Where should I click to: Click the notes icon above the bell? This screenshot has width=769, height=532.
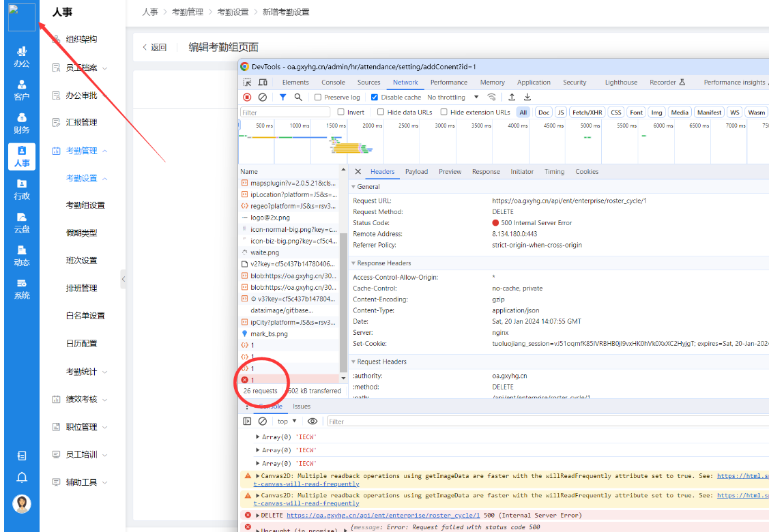point(22,456)
